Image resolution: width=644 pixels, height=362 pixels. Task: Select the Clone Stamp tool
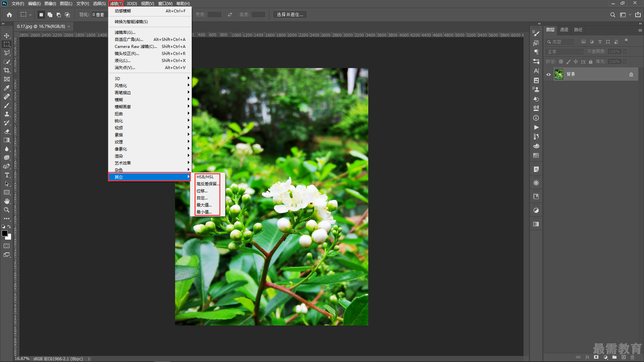pos(7,114)
